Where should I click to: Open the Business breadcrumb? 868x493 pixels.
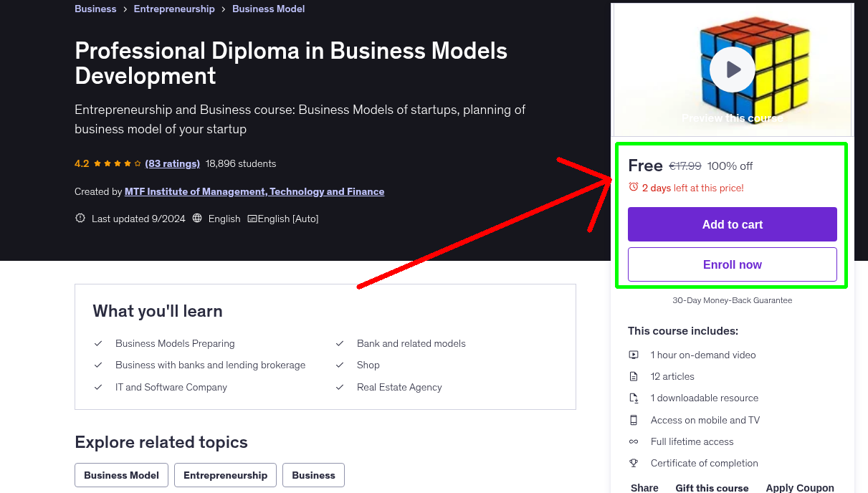95,9
